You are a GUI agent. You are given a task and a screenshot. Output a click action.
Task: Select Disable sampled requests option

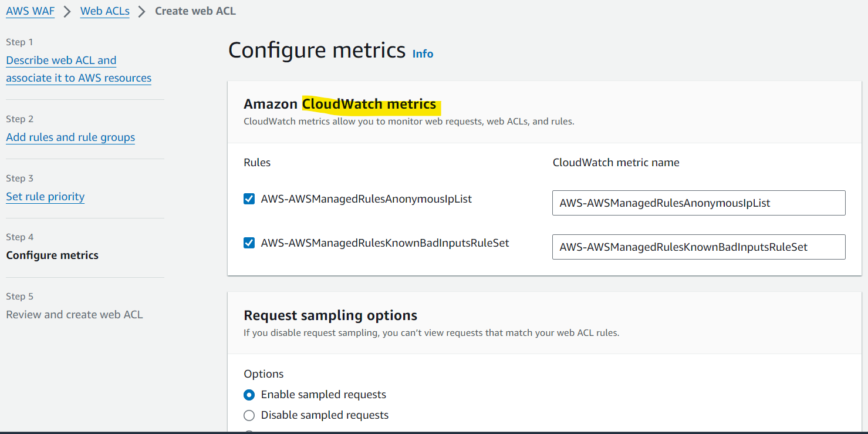(249, 415)
